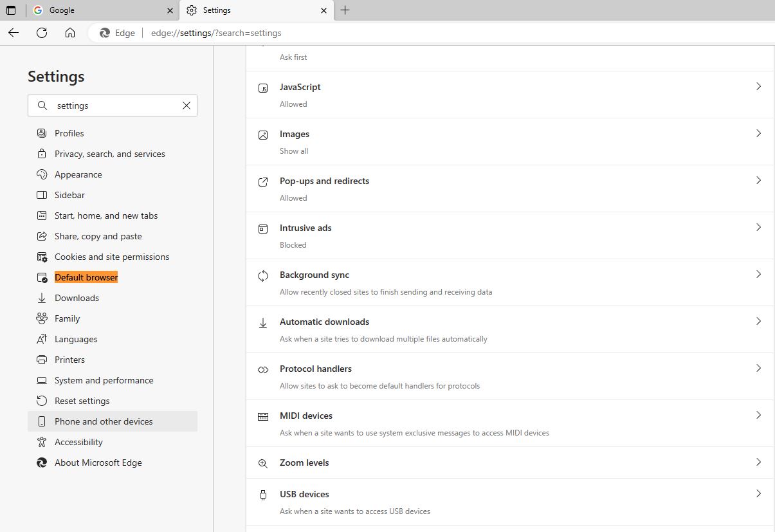Open the Default browser settings section
Image resolution: width=775 pixels, height=532 pixels.
click(x=86, y=277)
